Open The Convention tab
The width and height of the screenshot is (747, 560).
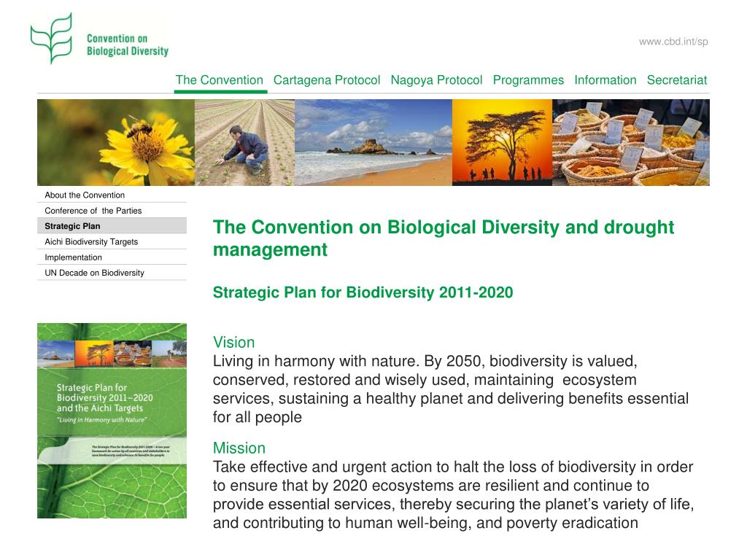click(219, 80)
